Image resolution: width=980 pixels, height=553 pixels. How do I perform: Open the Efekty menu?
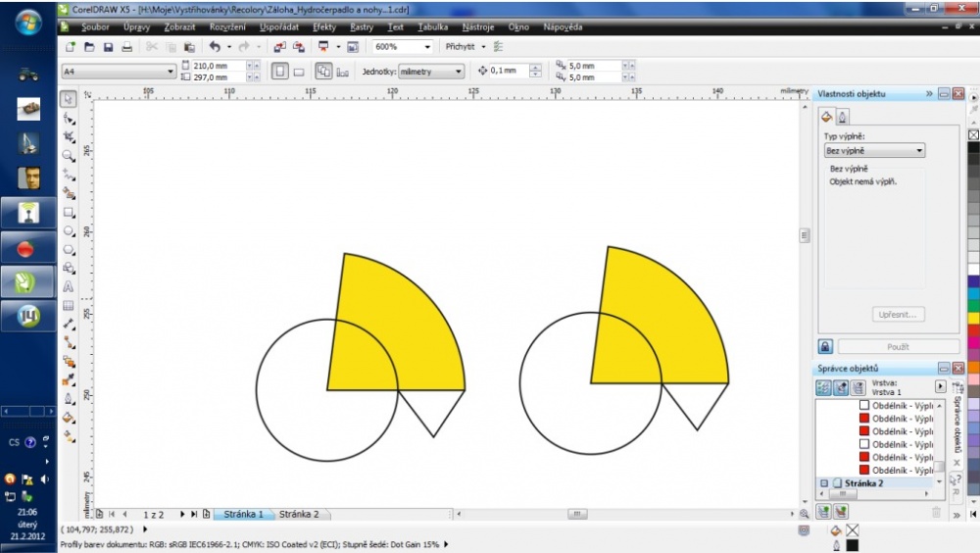click(324, 26)
